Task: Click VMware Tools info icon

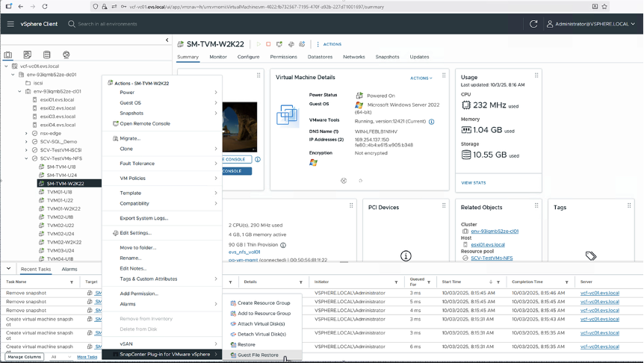Action: pyautogui.click(x=431, y=121)
